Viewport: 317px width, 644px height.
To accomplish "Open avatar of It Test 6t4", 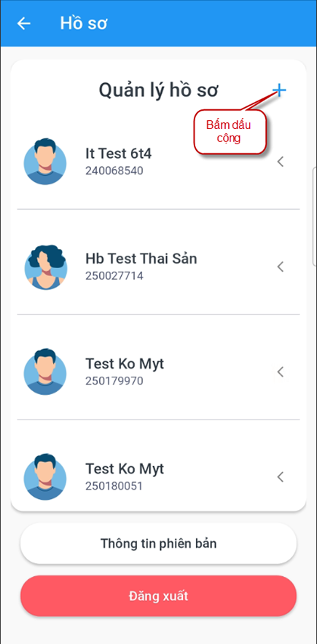I will pyautogui.click(x=45, y=162).
